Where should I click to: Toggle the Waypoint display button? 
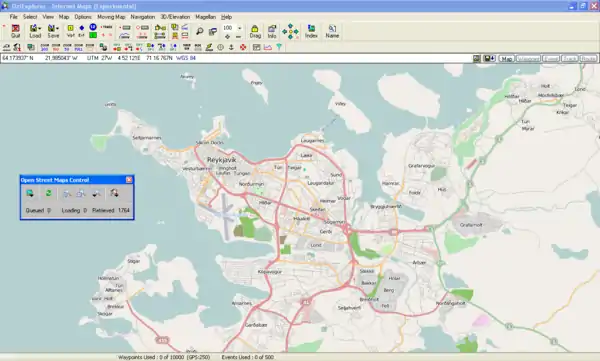[528, 59]
